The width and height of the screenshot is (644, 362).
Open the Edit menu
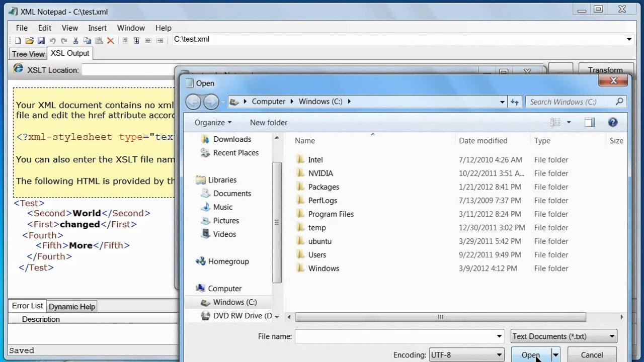[45, 28]
